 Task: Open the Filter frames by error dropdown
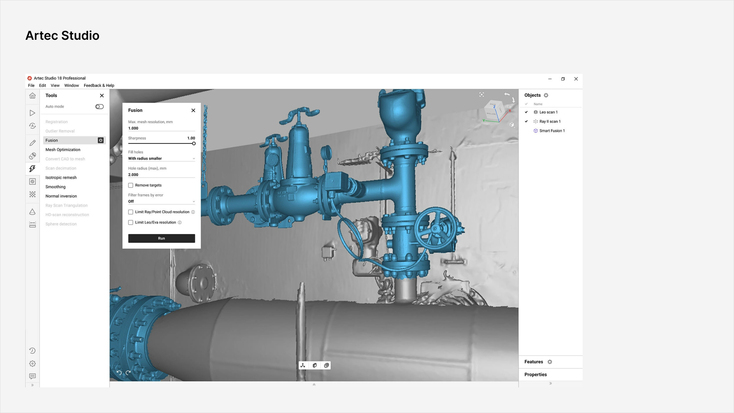(161, 201)
